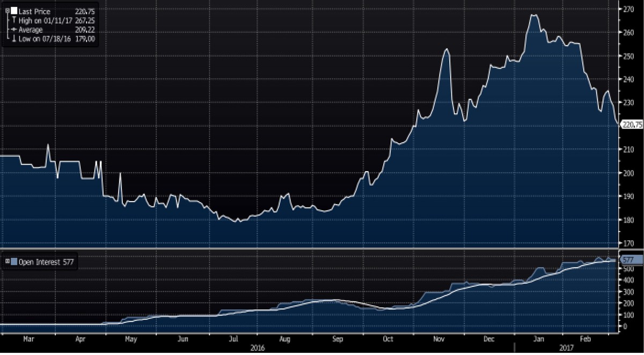Select the High on 01/11/17 legend entry
This screenshot has width=644, height=355.
pos(46,20)
